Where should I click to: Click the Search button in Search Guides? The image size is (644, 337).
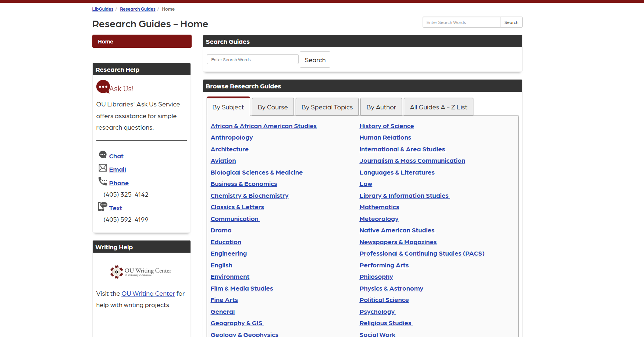coord(315,60)
